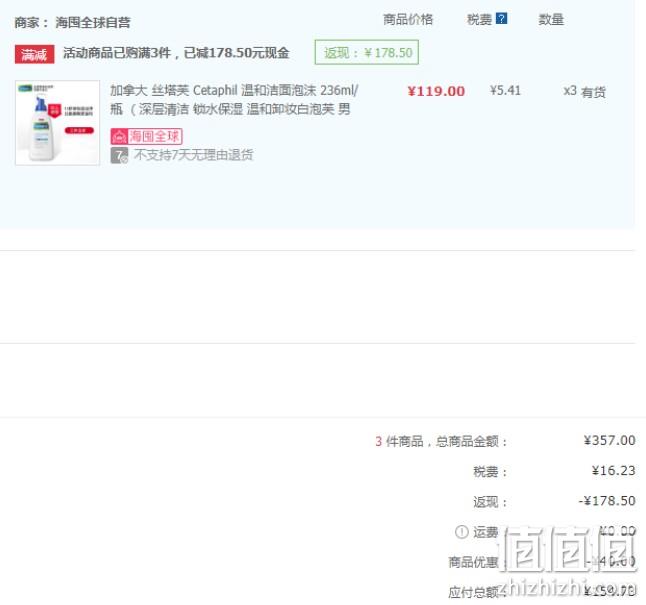Click the 运费 shipping label

[485, 532]
